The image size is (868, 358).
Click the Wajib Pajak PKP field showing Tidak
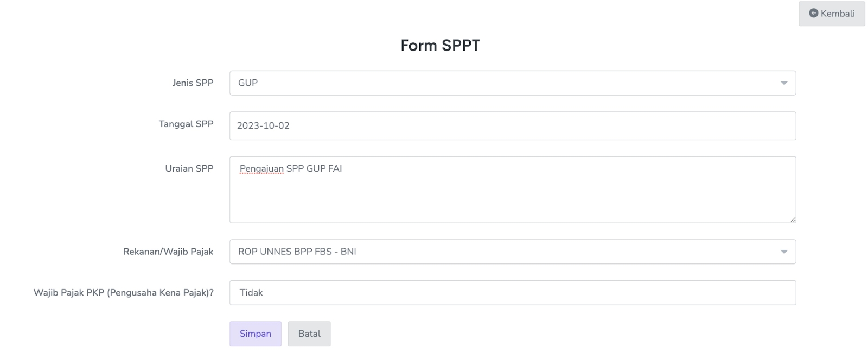(x=512, y=293)
